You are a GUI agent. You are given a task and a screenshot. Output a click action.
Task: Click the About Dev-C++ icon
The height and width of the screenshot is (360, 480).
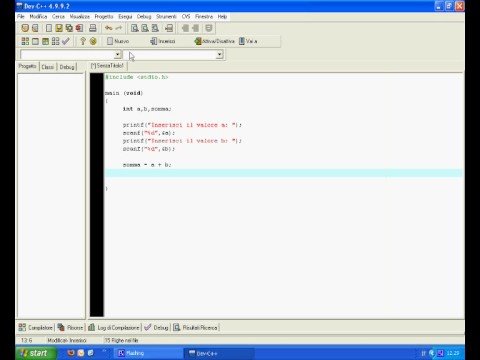pyautogui.click(x=93, y=41)
